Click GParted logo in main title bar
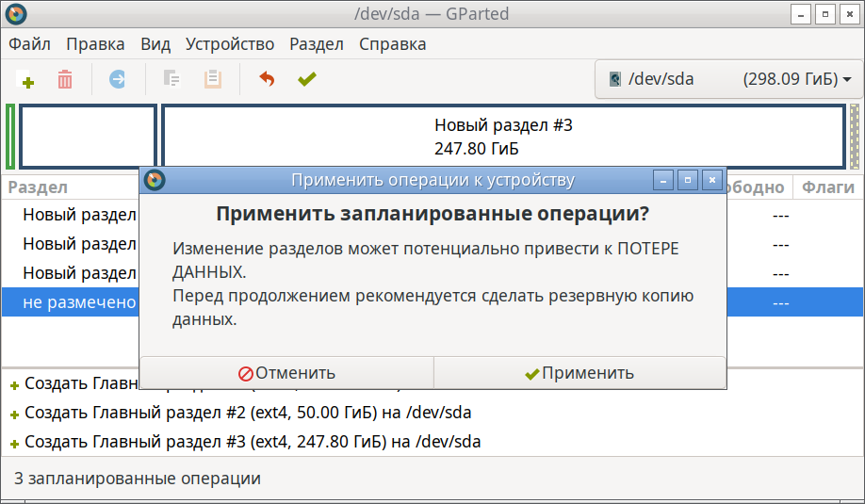The height and width of the screenshot is (504, 865). [16, 14]
